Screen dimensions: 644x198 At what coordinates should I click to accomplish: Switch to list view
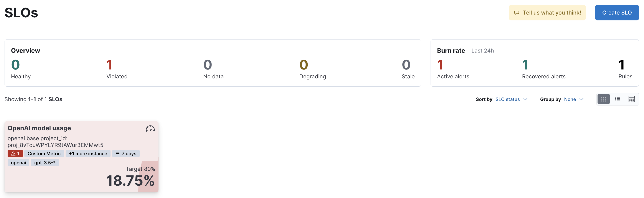click(x=617, y=99)
